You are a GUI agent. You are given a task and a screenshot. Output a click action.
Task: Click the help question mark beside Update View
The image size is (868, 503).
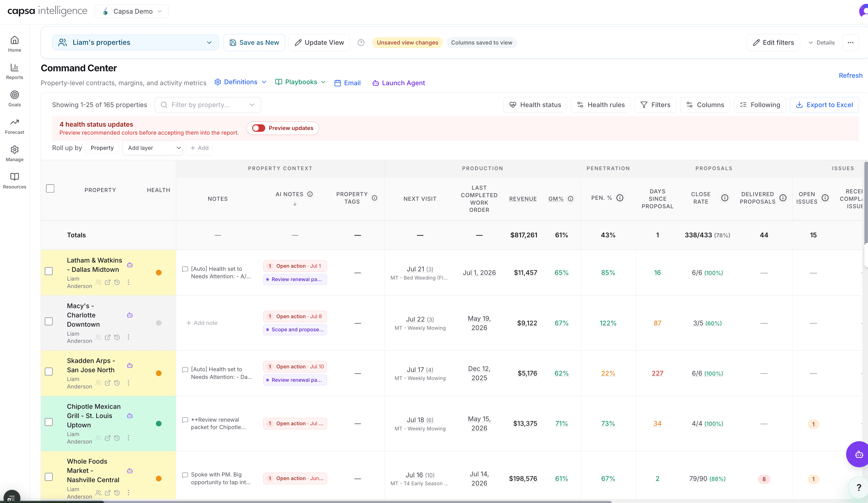(361, 42)
